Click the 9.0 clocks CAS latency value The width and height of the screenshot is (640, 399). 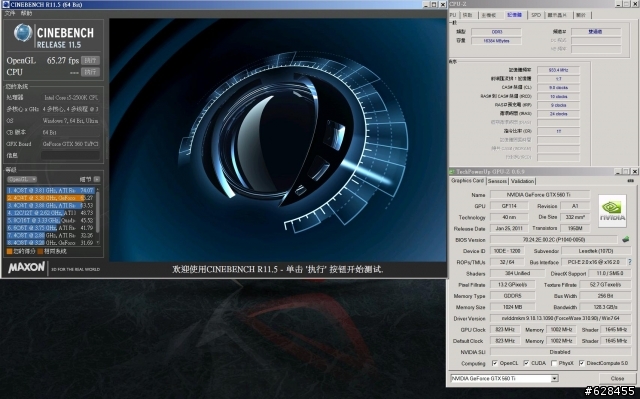click(558, 88)
